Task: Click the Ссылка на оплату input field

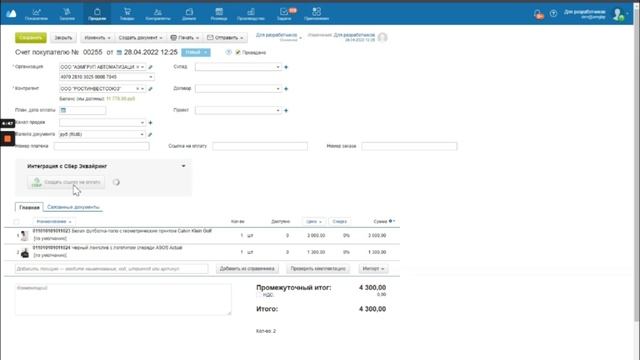Action: 260,146
